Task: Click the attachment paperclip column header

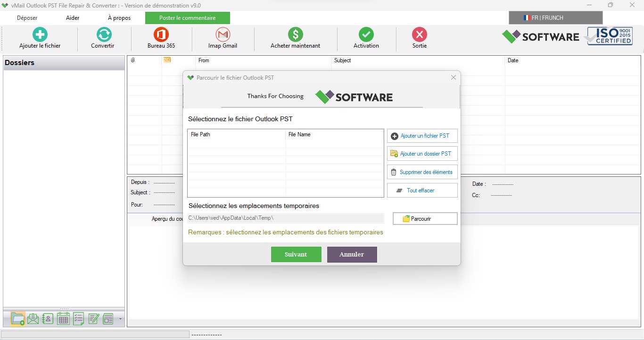Action: click(x=133, y=60)
